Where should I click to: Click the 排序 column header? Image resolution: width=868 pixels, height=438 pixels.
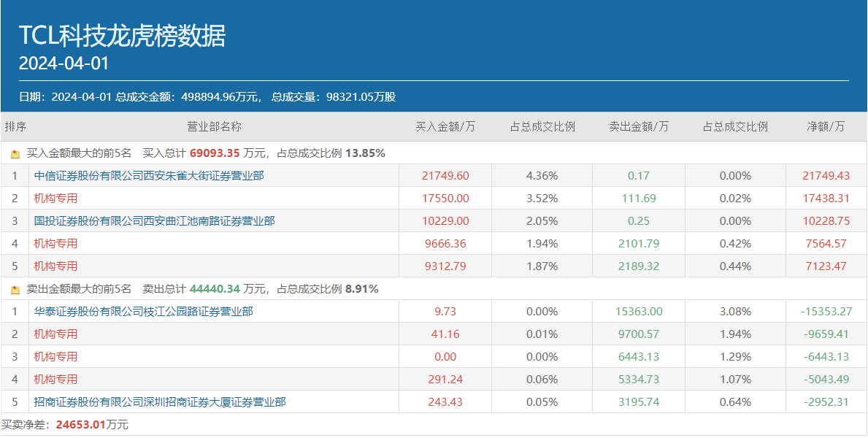pyautogui.click(x=15, y=126)
